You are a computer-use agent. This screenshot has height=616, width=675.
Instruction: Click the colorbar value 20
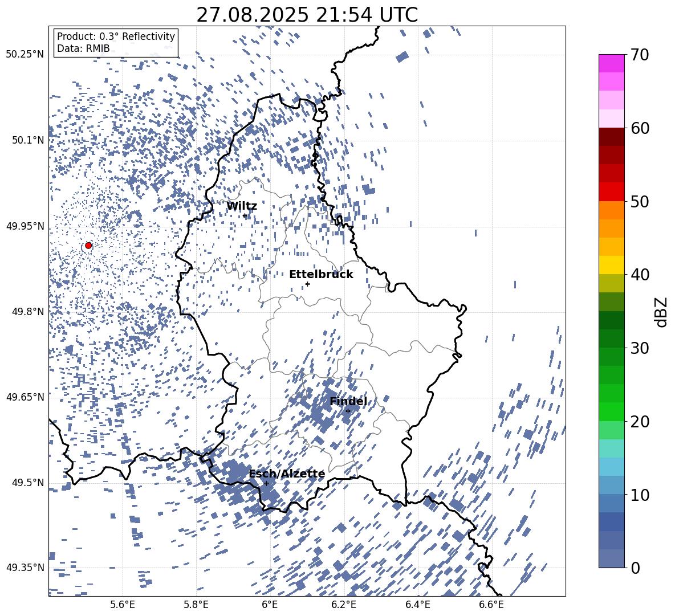640,422
